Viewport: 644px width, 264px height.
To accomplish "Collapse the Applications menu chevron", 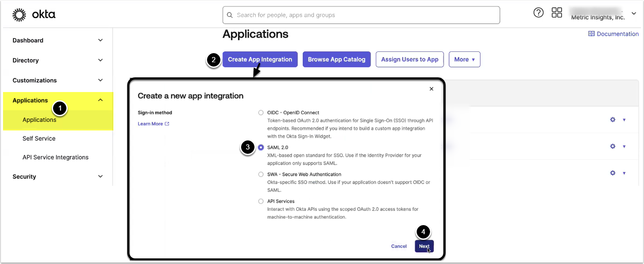I will (x=101, y=100).
